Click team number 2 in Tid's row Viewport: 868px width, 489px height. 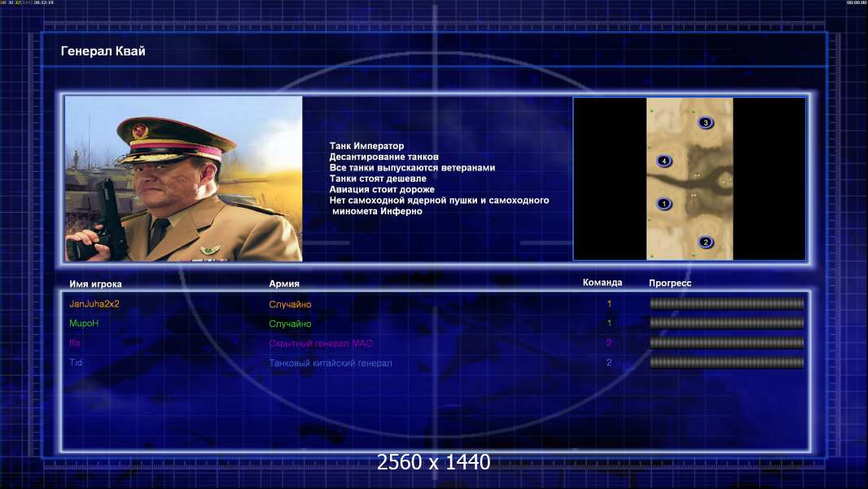tap(609, 363)
